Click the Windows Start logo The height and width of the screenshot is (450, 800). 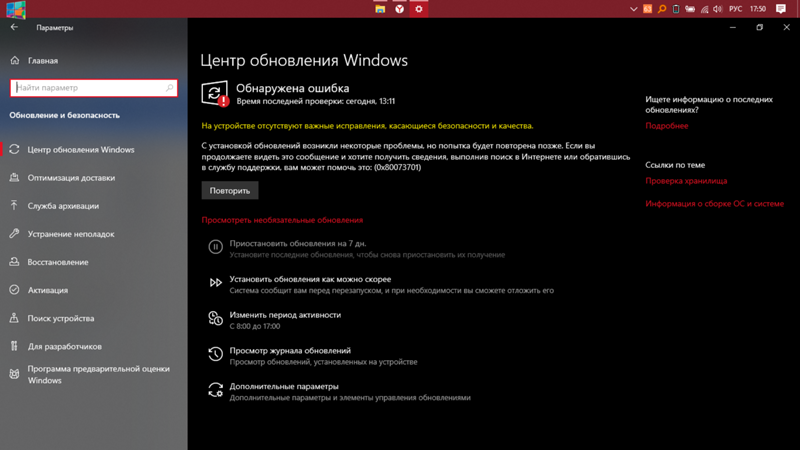(16, 9)
